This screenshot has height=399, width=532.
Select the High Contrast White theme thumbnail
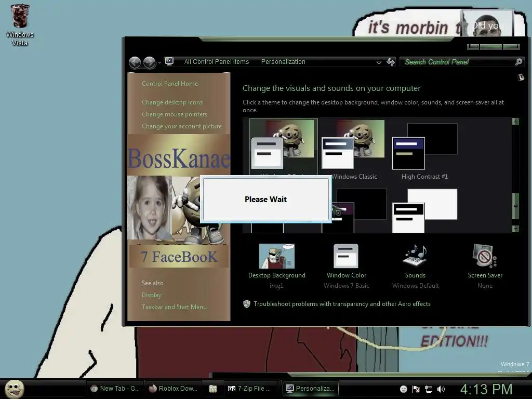click(x=424, y=210)
